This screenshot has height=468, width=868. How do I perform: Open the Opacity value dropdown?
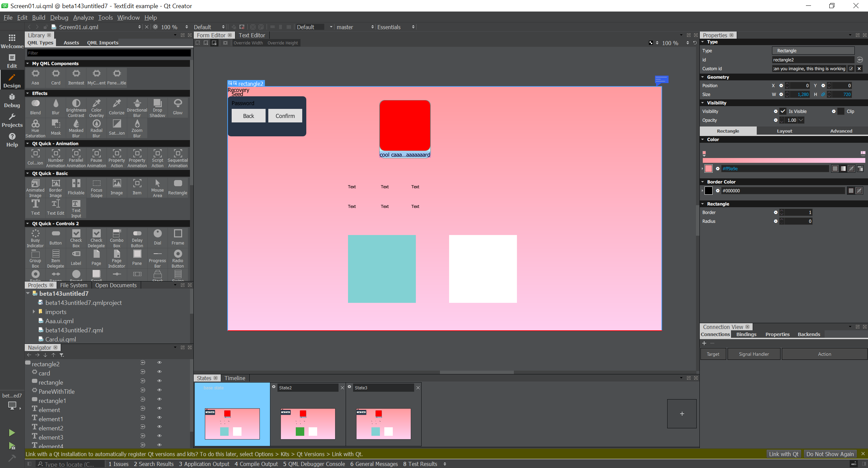point(801,120)
